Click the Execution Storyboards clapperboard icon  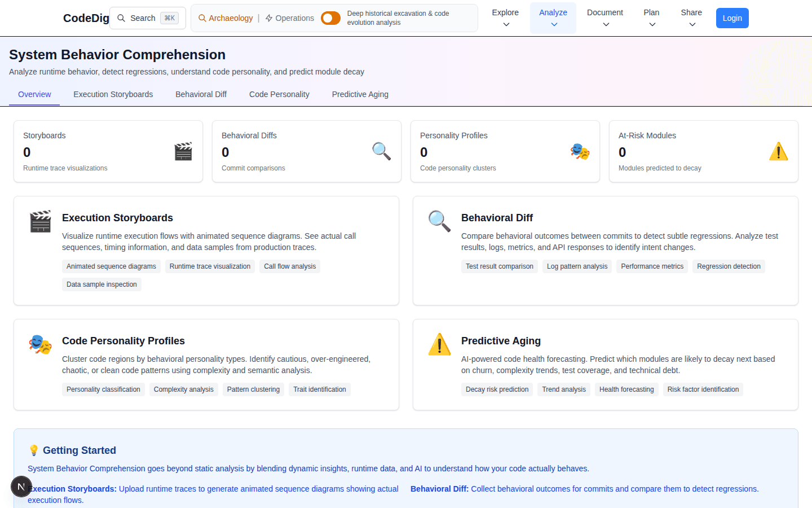coord(40,221)
